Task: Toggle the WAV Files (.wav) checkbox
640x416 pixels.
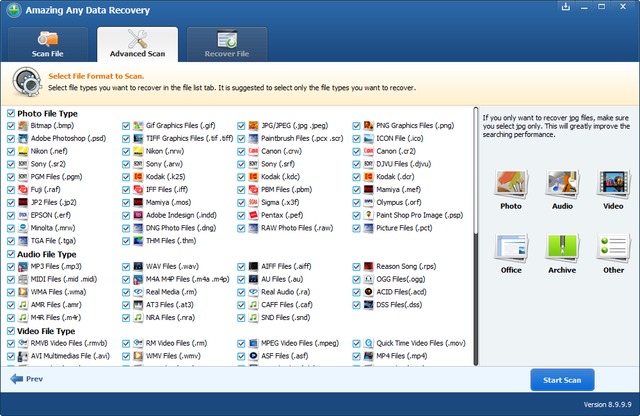Action: point(126,267)
